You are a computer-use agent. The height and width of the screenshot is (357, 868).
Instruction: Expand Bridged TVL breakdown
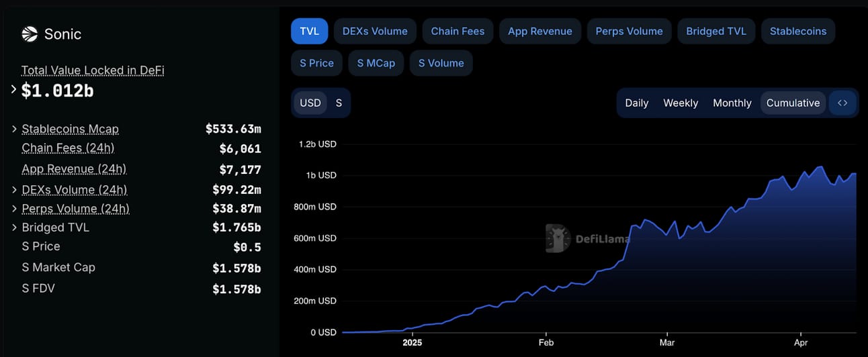[x=15, y=227]
